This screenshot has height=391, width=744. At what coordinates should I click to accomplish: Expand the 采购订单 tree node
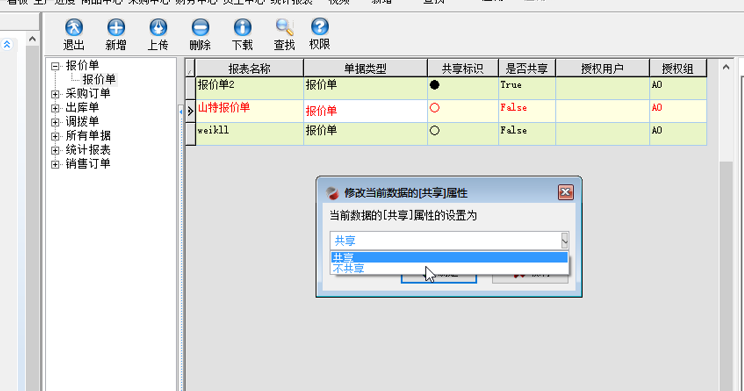tap(55, 94)
